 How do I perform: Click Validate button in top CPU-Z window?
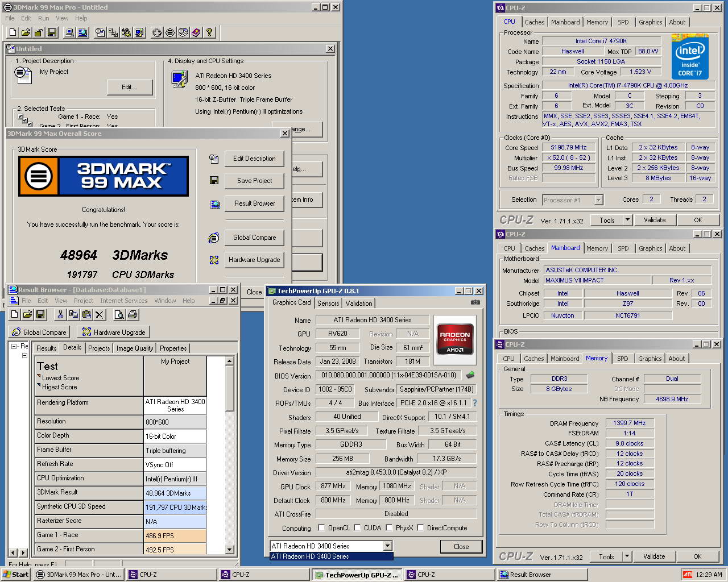coord(655,220)
